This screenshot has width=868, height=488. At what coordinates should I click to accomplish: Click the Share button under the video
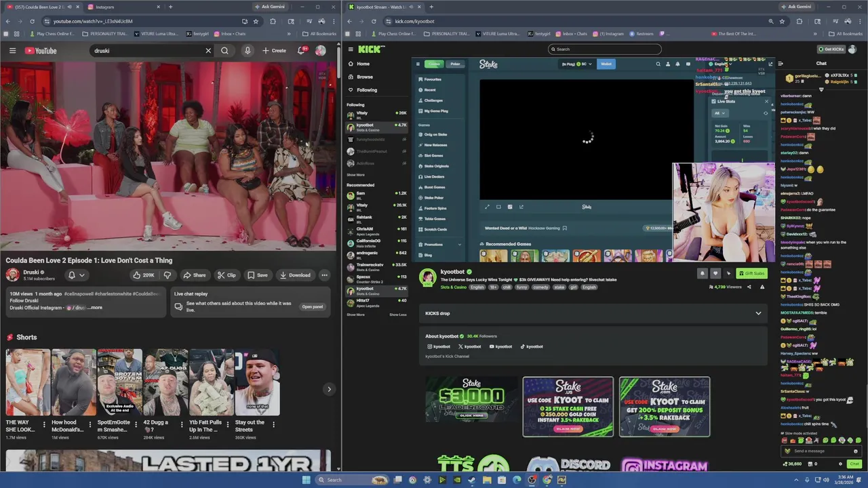pyautogui.click(x=194, y=275)
